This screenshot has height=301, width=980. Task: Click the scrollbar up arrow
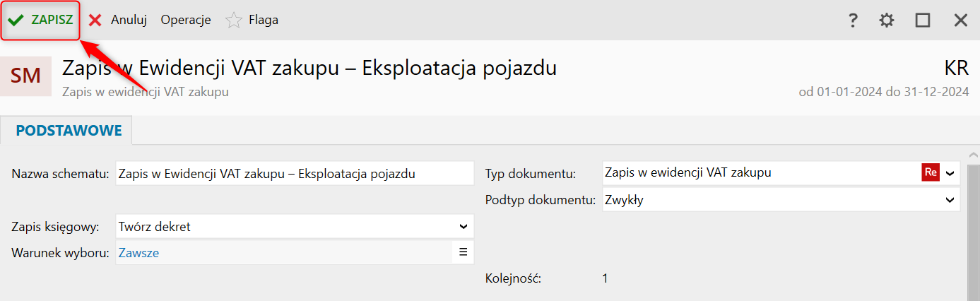tap(973, 155)
